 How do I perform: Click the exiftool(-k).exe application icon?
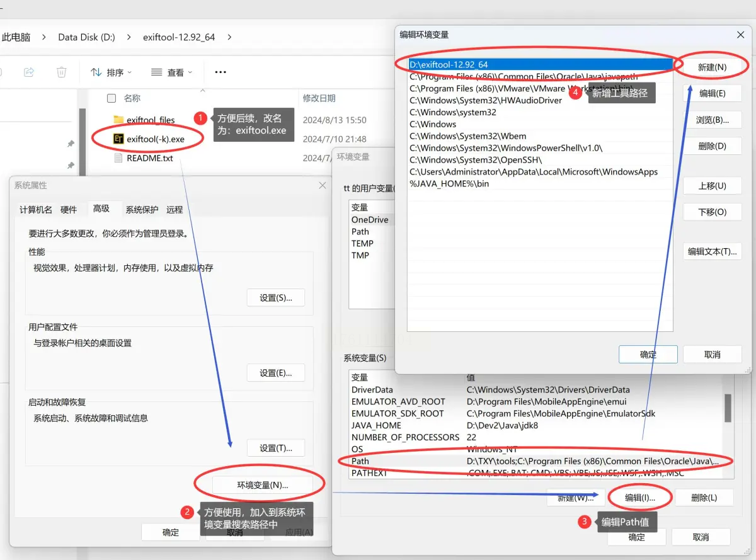[118, 139]
